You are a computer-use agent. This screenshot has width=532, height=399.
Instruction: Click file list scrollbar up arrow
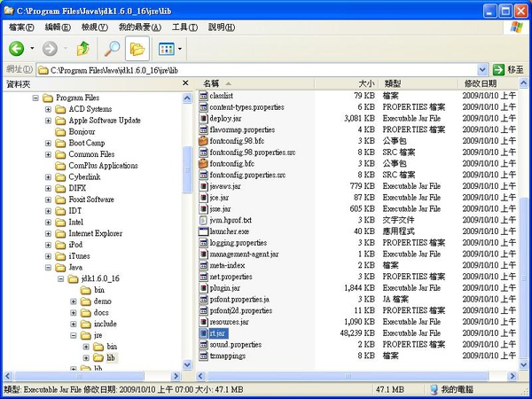524,83
